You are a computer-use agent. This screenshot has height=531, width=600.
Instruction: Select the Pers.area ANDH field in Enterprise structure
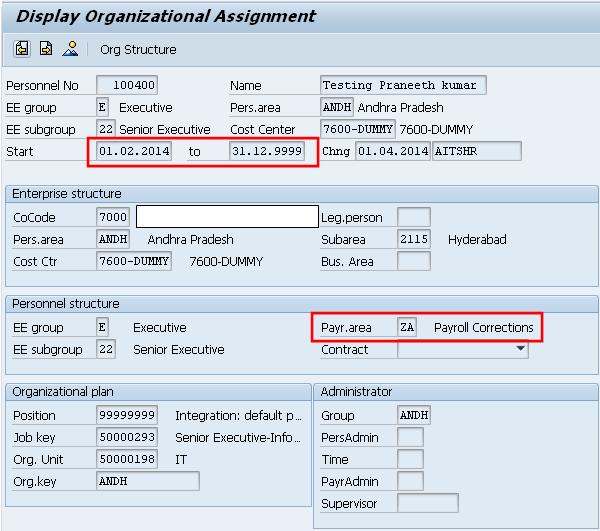coord(113,239)
